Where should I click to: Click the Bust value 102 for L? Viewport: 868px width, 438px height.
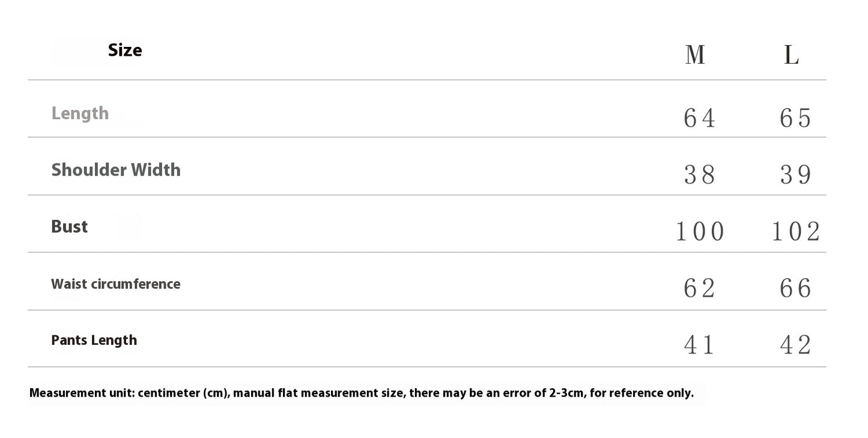point(795,231)
